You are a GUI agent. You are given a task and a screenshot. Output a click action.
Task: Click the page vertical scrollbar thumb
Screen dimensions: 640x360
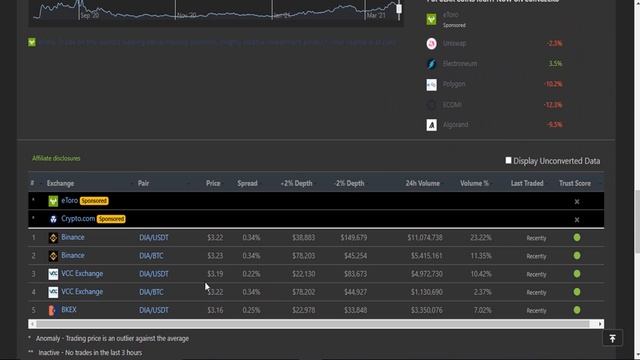(x=637, y=221)
